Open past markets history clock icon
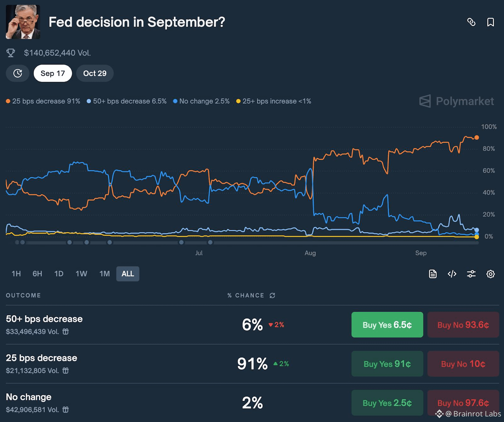This screenshot has height=422, width=504. pyautogui.click(x=18, y=73)
